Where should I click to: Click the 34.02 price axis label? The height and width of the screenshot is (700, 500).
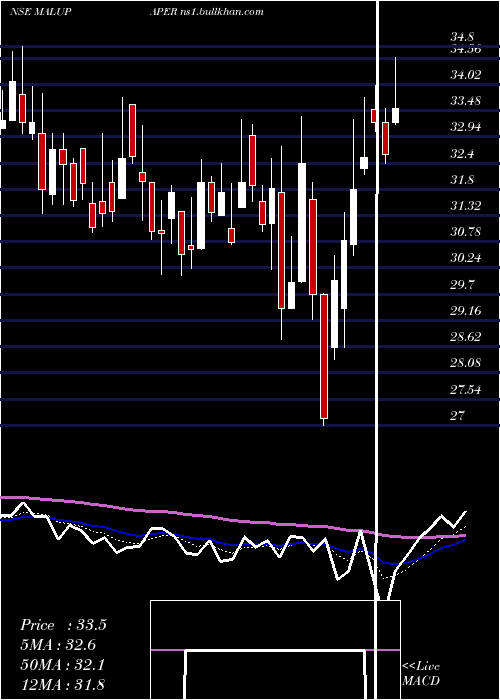coord(466,75)
